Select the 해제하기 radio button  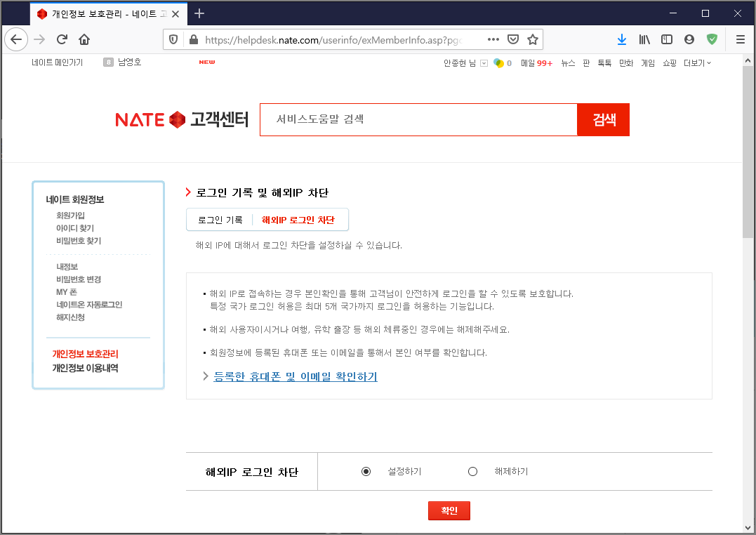472,471
